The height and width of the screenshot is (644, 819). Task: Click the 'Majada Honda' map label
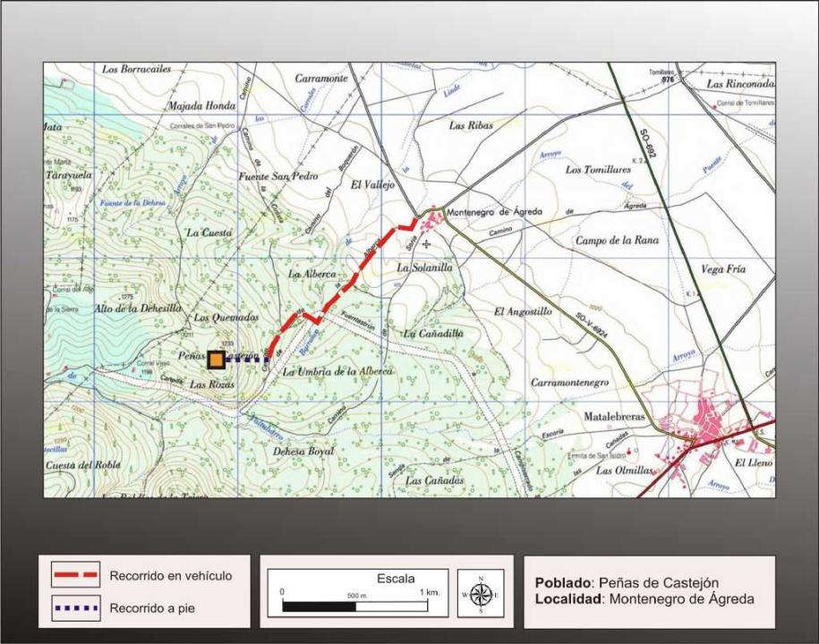201,106
